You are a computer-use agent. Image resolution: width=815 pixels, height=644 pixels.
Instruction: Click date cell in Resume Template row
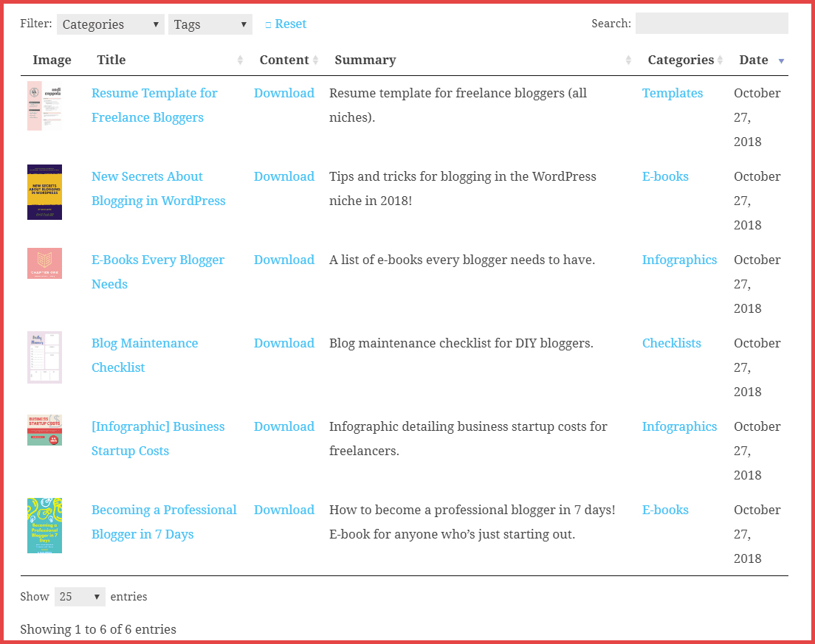(757, 117)
